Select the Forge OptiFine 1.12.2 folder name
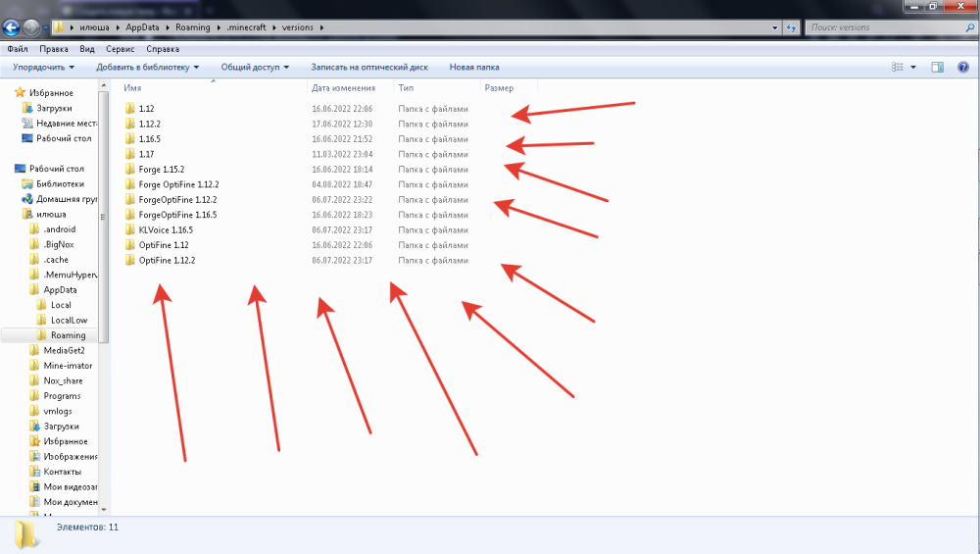 178,184
